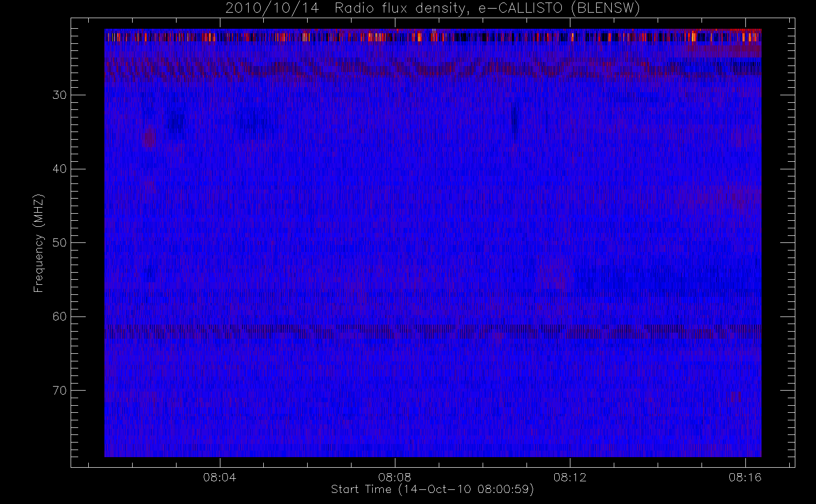Viewport: 816px width, 504px height.
Task: Click the 30 frequency tick label
Action: (x=60, y=95)
